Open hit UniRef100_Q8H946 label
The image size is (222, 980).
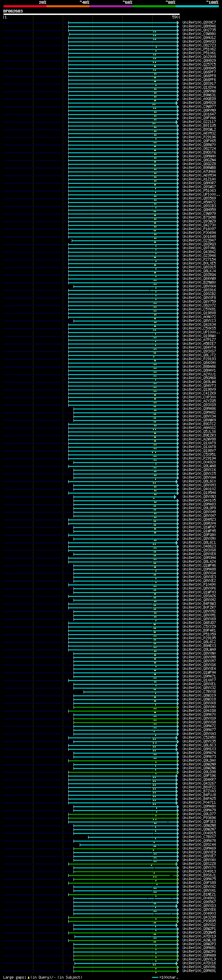tap(199, 26)
